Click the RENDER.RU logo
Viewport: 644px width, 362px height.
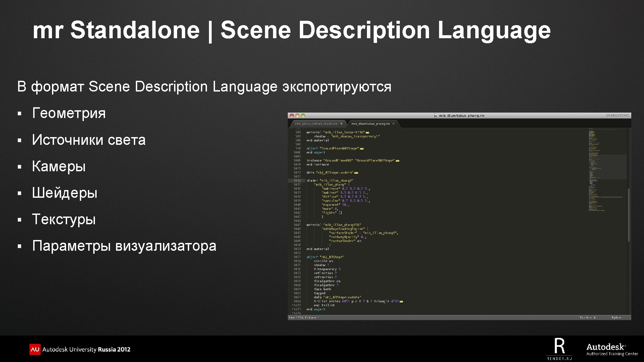(x=559, y=349)
